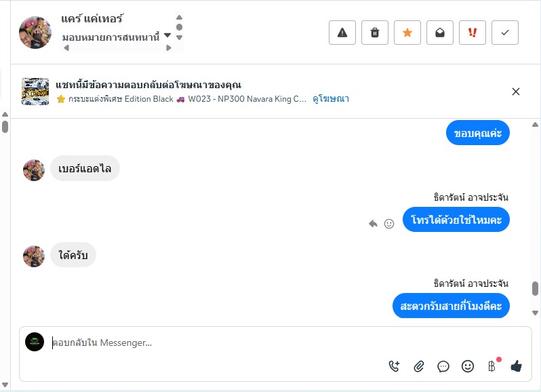
Task: Mark conversation done with checkmark button
Action: (505, 33)
